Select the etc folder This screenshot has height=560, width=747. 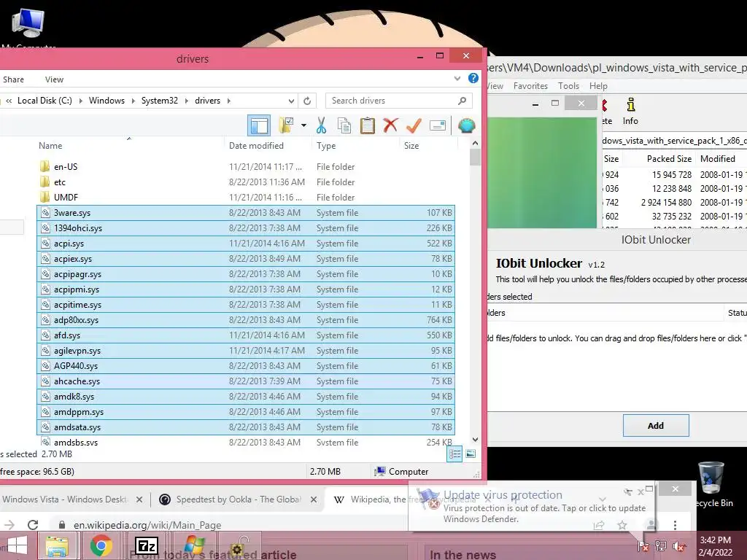(246, 182)
